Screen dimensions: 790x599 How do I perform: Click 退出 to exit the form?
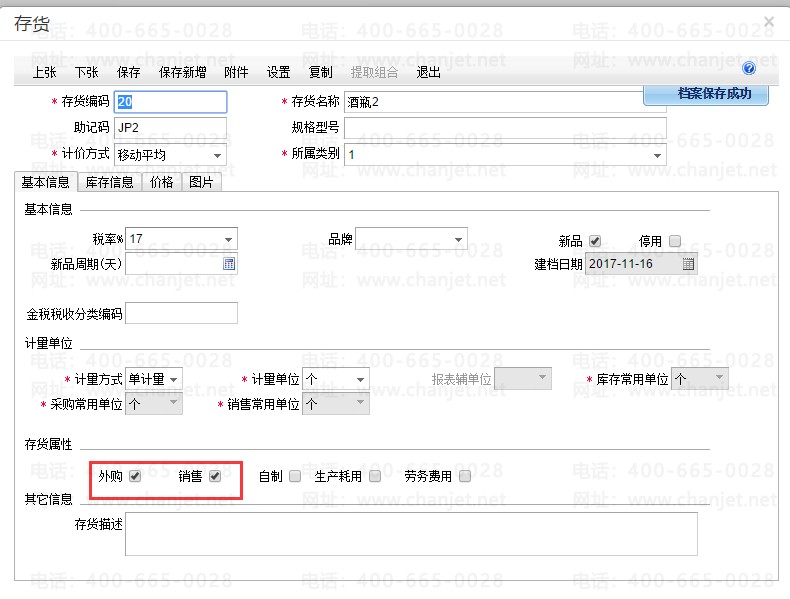(429, 73)
